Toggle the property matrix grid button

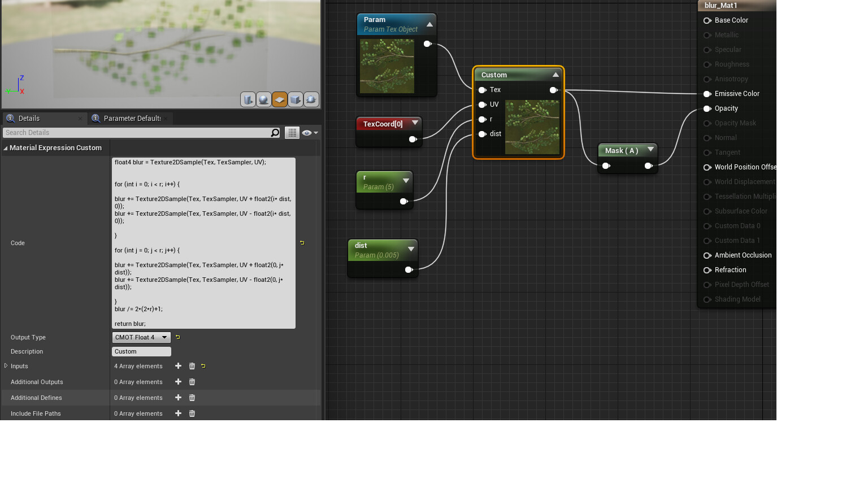click(x=292, y=133)
